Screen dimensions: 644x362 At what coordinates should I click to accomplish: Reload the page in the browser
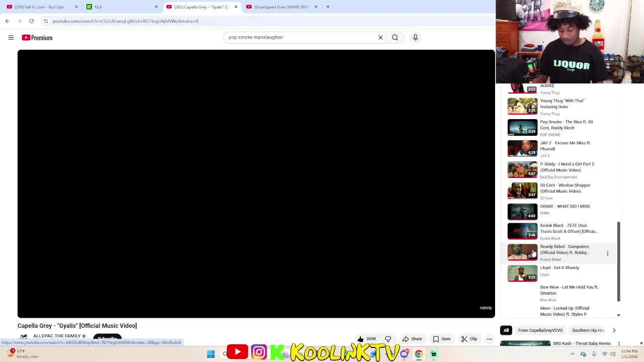(31, 21)
